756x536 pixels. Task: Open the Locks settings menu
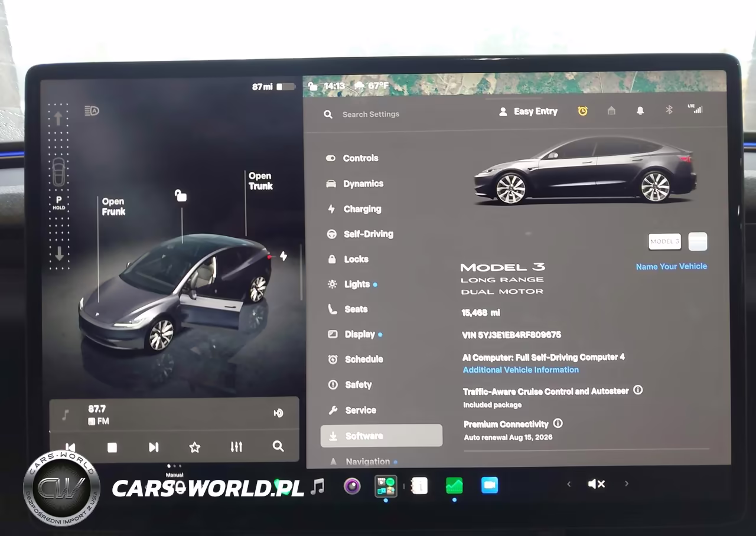tap(348, 259)
